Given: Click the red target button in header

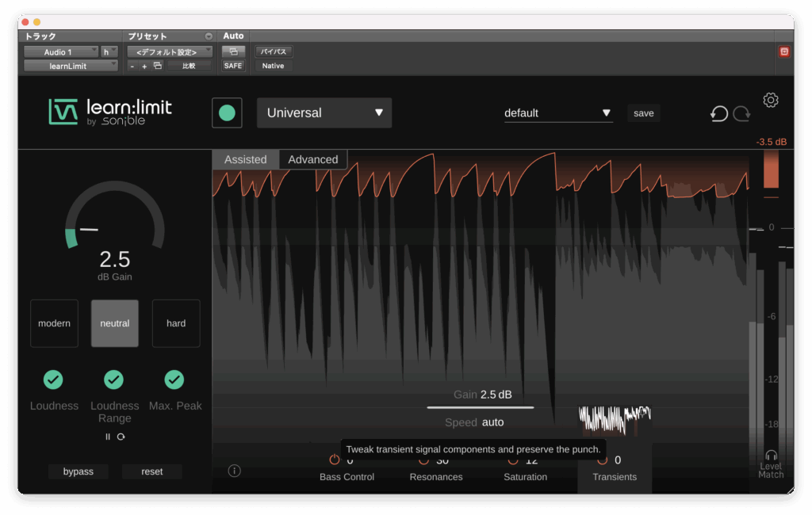Looking at the screenshot, I should pyautogui.click(x=784, y=51).
